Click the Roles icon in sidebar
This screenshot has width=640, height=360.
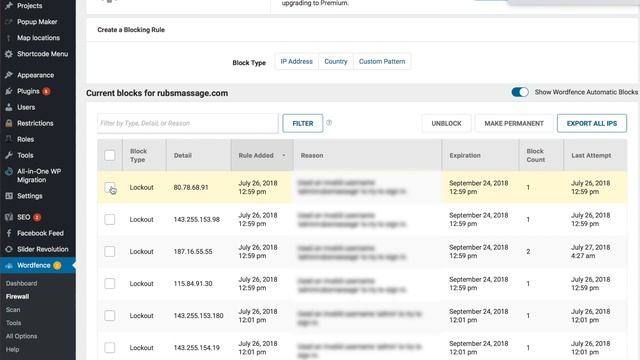pos(9,139)
